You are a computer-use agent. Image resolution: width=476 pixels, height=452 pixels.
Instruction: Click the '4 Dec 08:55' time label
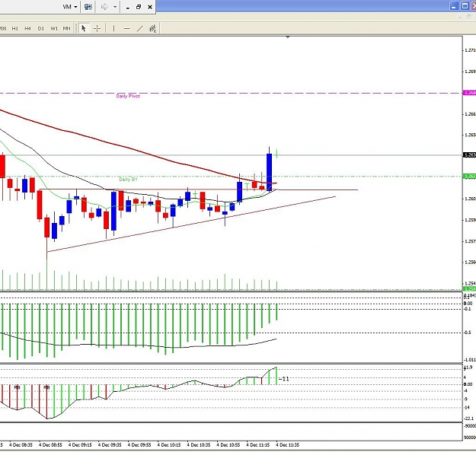[50, 445]
